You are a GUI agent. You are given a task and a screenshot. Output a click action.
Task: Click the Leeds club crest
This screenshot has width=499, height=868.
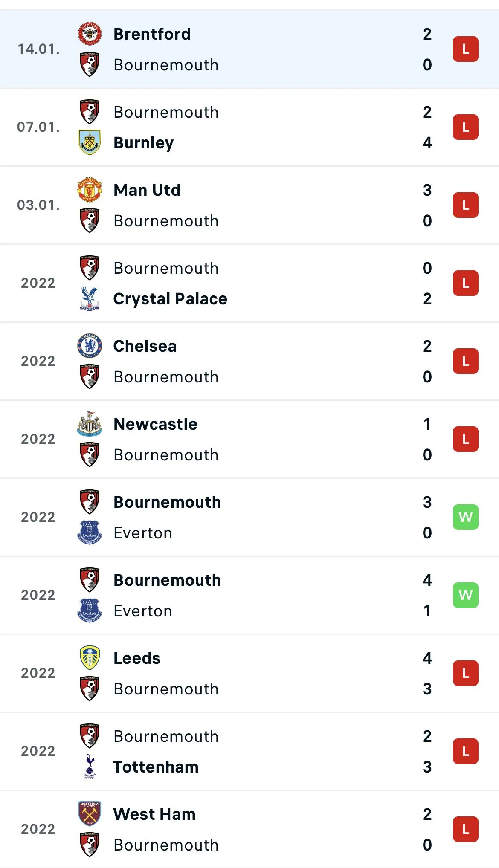tap(90, 658)
